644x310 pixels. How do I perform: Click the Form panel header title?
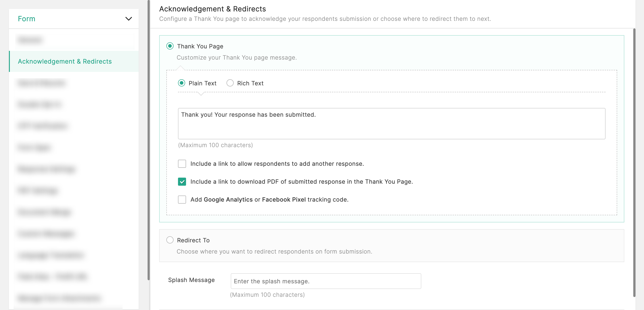(27, 19)
